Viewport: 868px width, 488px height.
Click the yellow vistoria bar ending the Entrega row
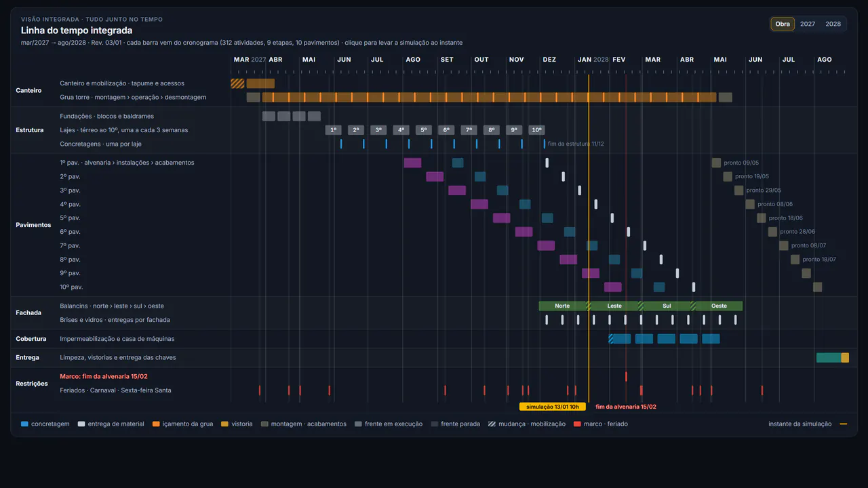click(845, 358)
